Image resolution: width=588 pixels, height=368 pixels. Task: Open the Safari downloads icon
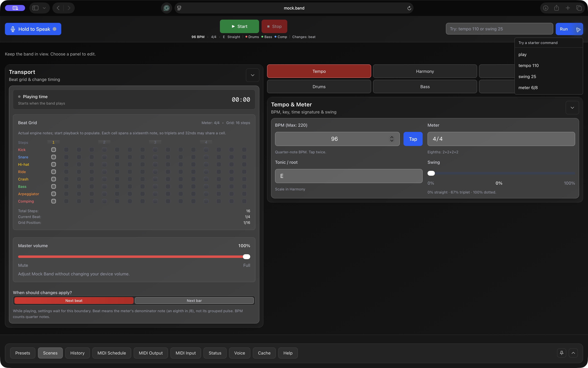(546, 8)
